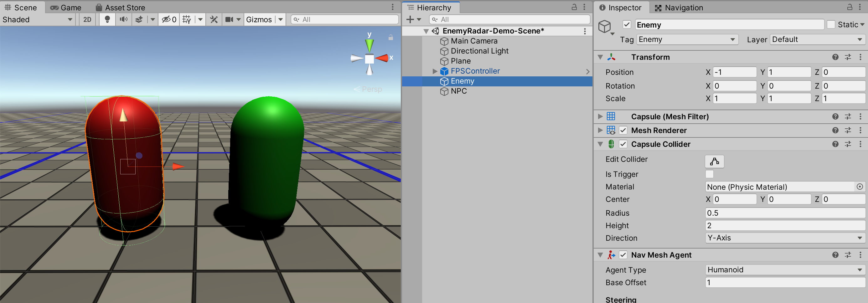Switch to the Game tab
Screen dimensions: 868x303
point(66,7)
